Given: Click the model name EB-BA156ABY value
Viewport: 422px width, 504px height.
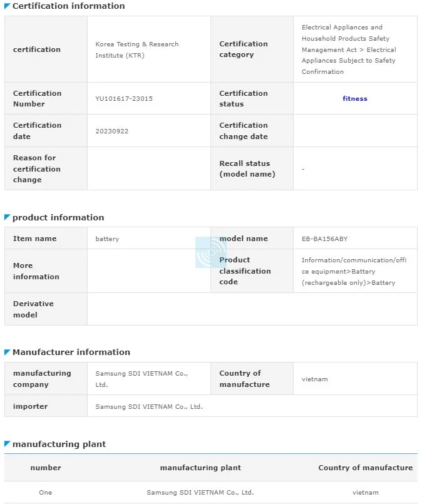Looking at the screenshot, I should (324, 239).
